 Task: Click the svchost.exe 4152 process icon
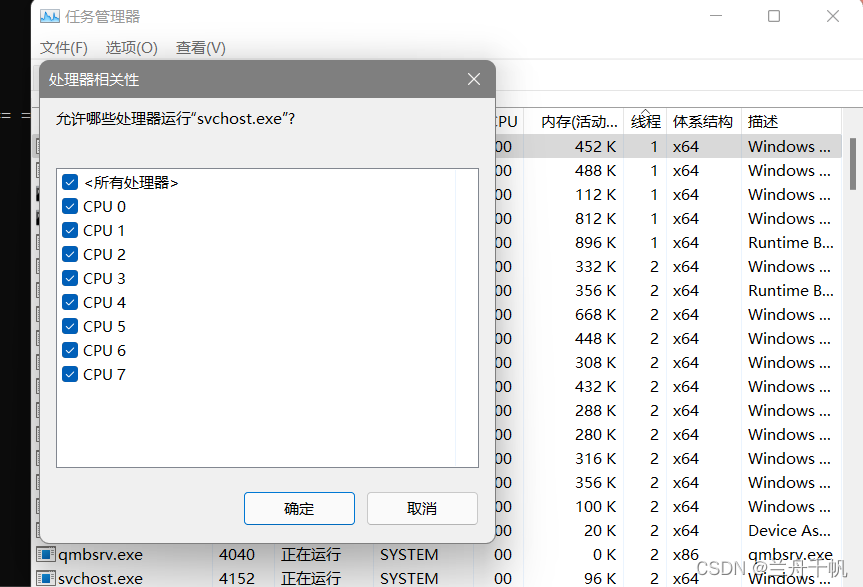(46, 578)
